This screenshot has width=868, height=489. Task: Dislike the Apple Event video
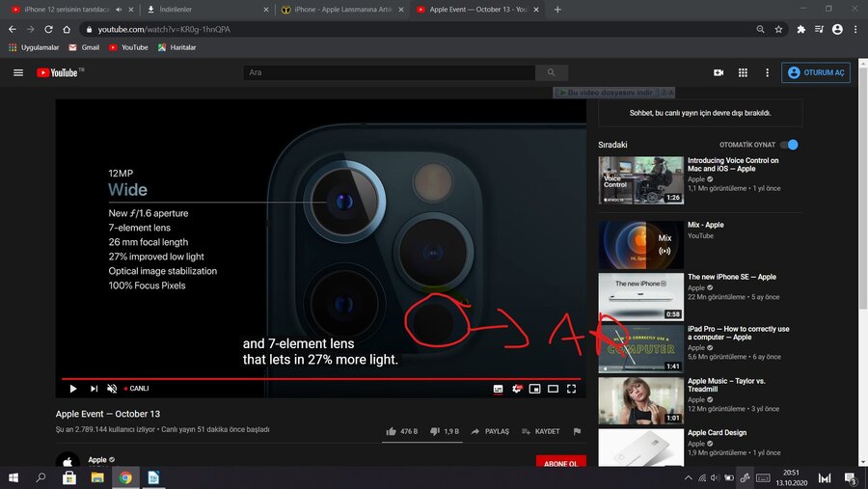coord(445,431)
